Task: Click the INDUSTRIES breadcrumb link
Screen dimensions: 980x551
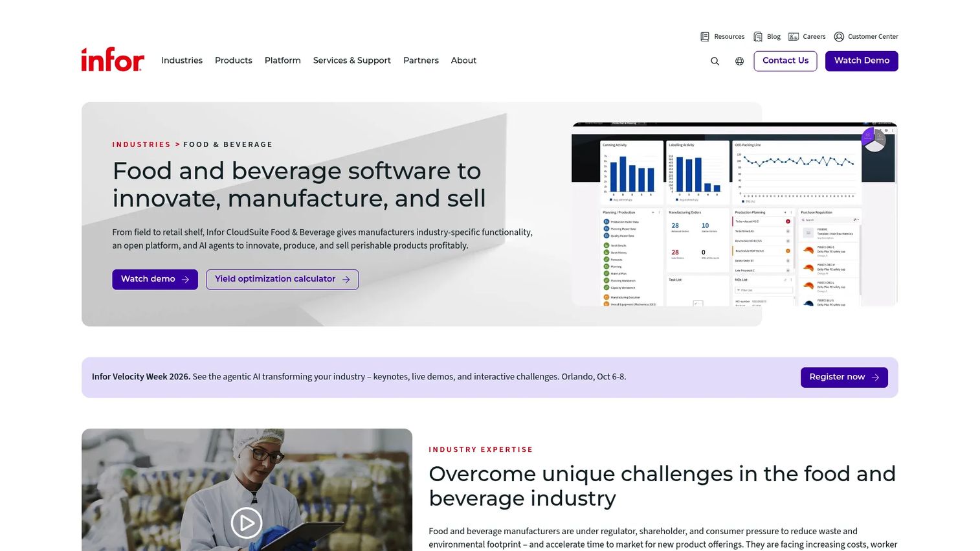Action: click(x=141, y=144)
